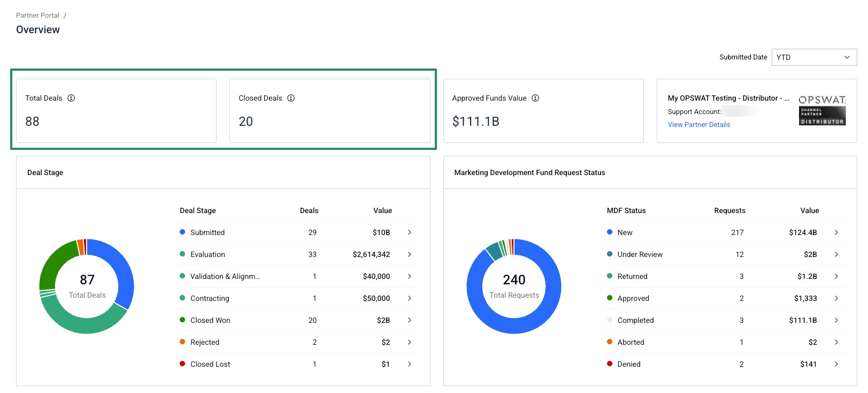
Task: Expand the Denied MDF status row arrow
Action: coord(836,364)
